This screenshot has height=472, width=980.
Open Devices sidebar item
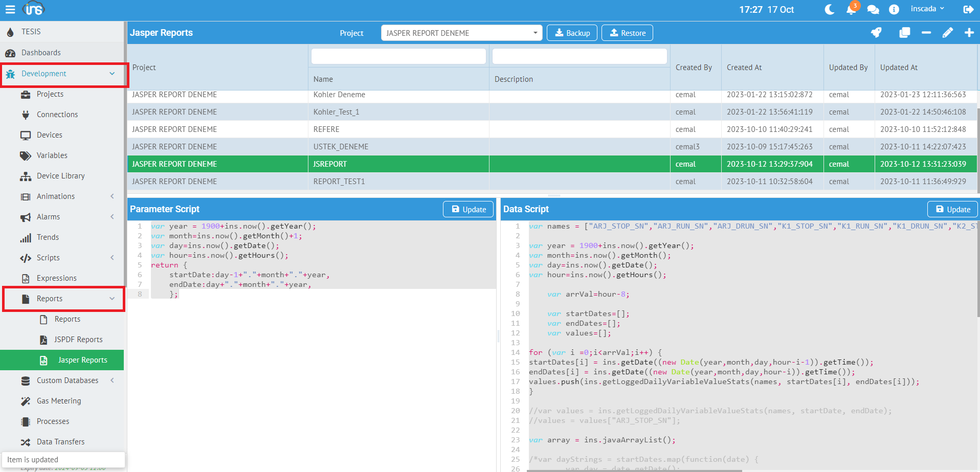coord(62,135)
